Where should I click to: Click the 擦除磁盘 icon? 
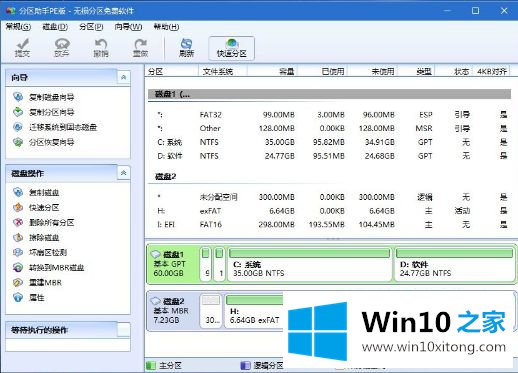click(18, 237)
